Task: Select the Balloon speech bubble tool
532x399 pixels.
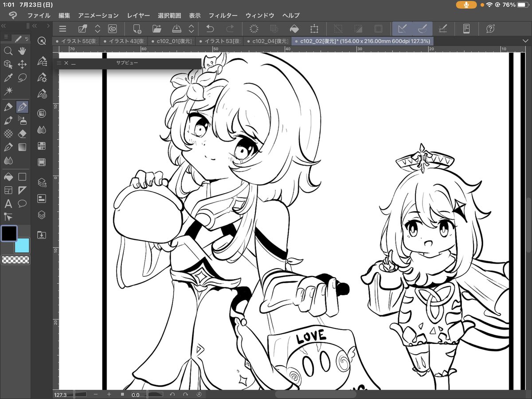Action: [x=22, y=203]
